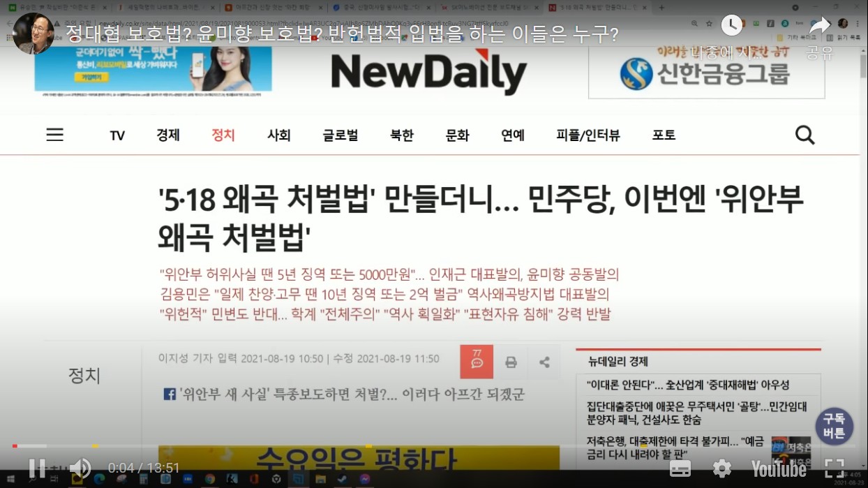Open the 북한 section
Screen dimensions: 868x488
tap(402, 135)
